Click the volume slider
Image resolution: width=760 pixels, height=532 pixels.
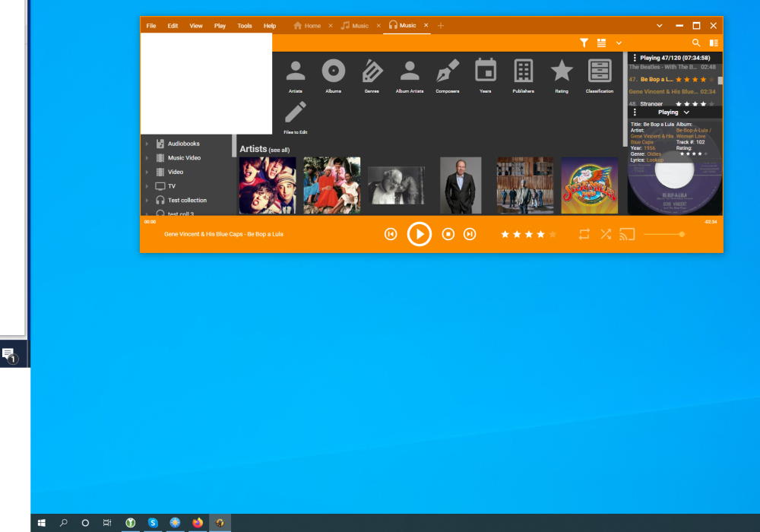pyautogui.click(x=663, y=234)
